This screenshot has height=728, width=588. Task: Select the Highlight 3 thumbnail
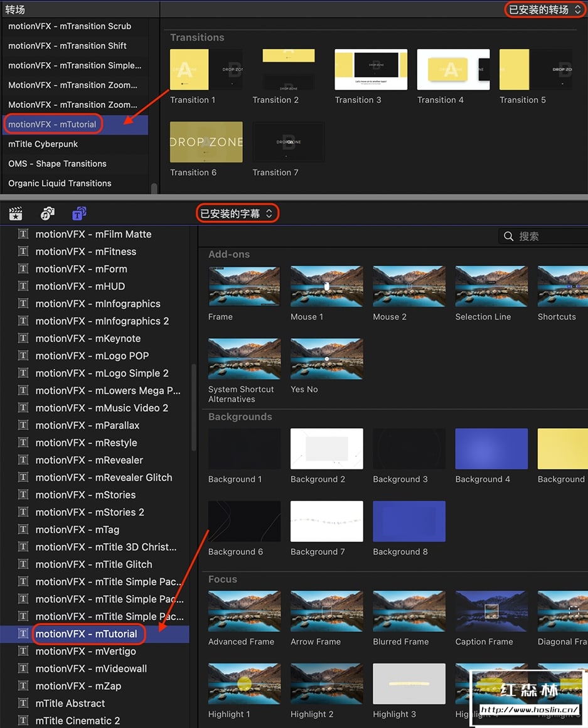tap(409, 683)
